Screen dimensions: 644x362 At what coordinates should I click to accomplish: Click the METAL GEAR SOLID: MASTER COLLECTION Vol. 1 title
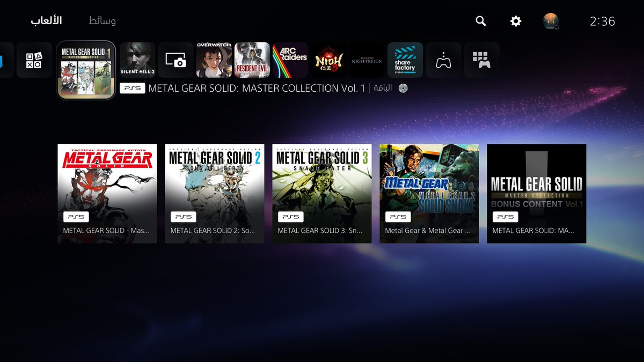tap(257, 88)
